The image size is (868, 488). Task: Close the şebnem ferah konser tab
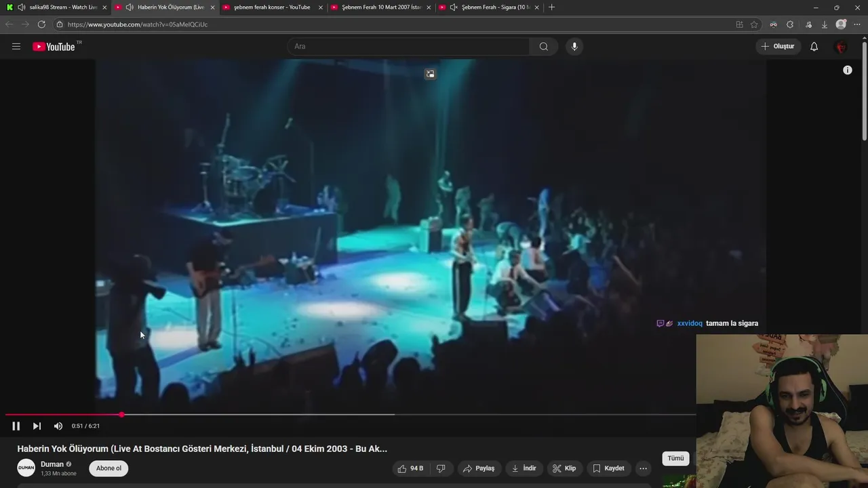point(321,7)
